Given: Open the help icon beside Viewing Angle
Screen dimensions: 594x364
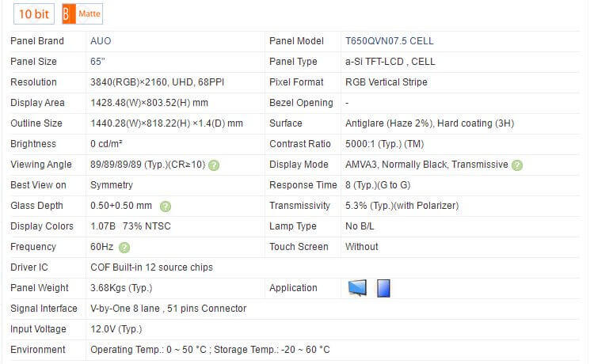Looking at the screenshot, I should (x=214, y=165).
